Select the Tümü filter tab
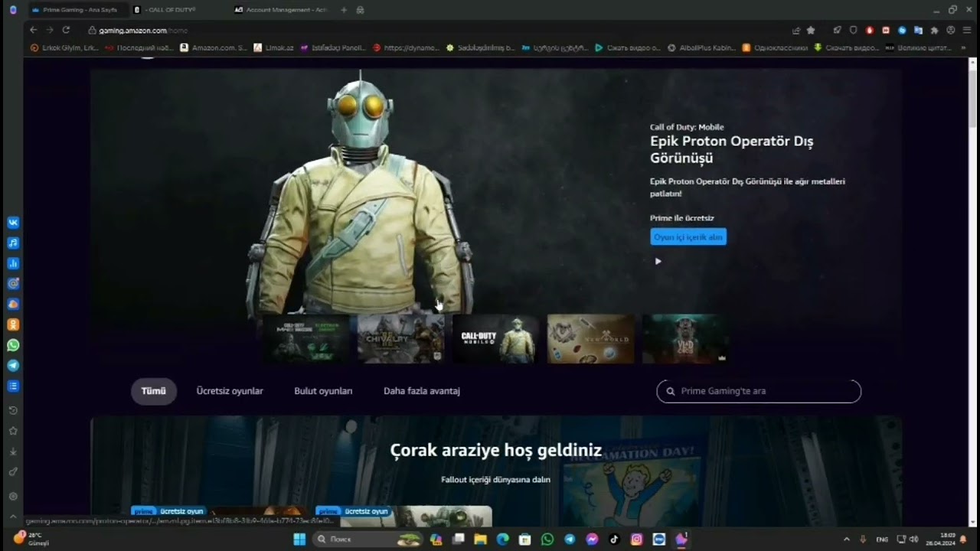Image resolution: width=980 pixels, height=551 pixels. click(153, 391)
